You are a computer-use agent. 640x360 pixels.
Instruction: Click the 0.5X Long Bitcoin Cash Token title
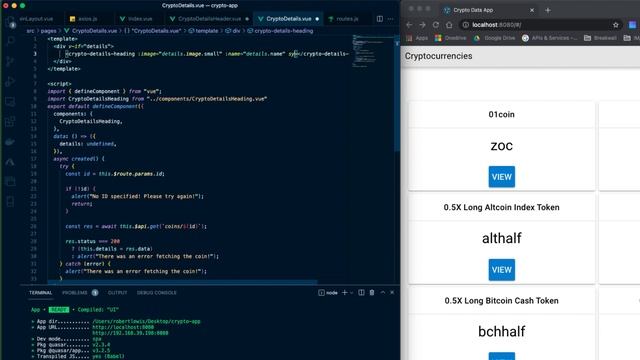tap(502, 300)
